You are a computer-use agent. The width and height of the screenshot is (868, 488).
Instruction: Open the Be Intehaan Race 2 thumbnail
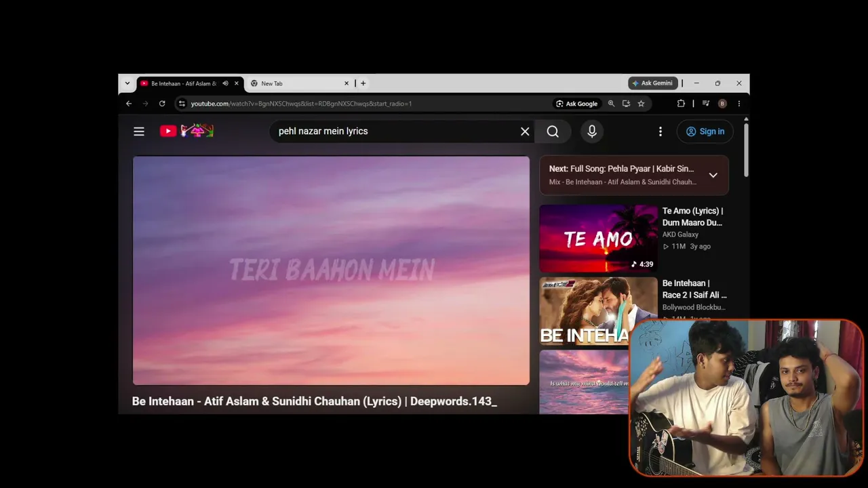tap(599, 311)
